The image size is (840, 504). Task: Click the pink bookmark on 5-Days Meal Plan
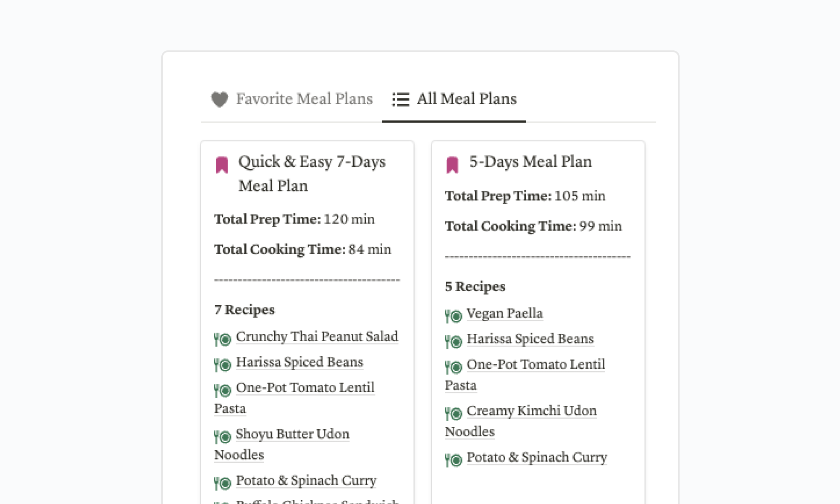(452, 165)
